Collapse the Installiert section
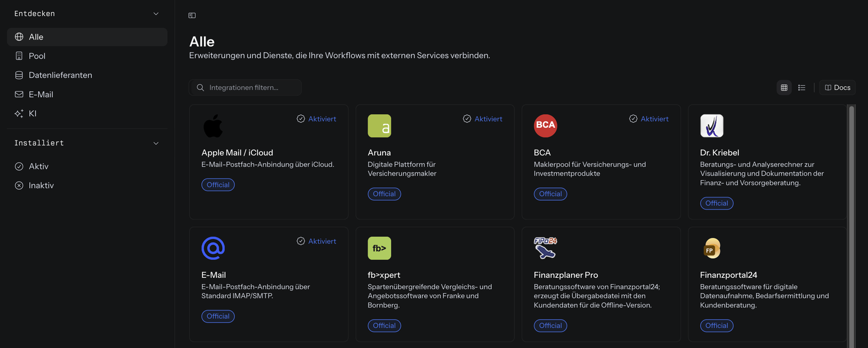This screenshot has width=868, height=348. pyautogui.click(x=156, y=143)
